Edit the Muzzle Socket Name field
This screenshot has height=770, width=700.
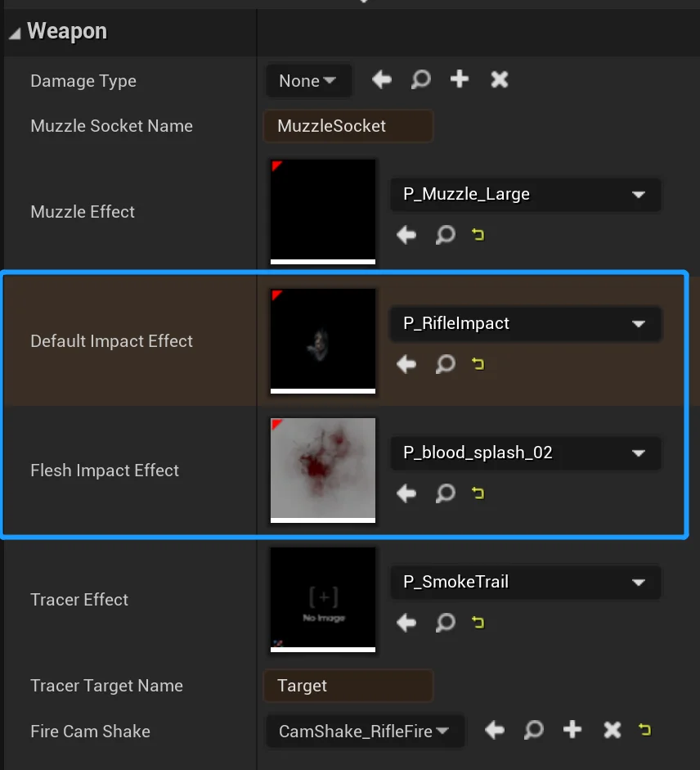point(348,126)
